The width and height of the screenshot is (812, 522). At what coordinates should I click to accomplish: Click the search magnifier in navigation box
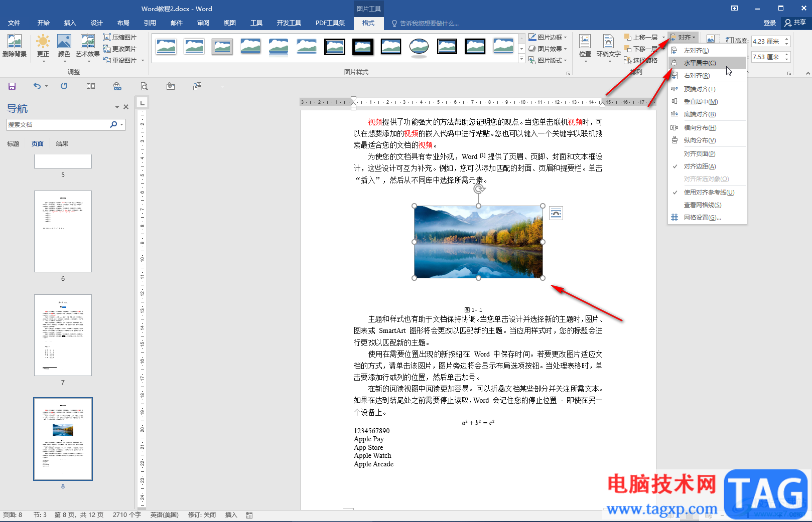pyautogui.click(x=113, y=124)
